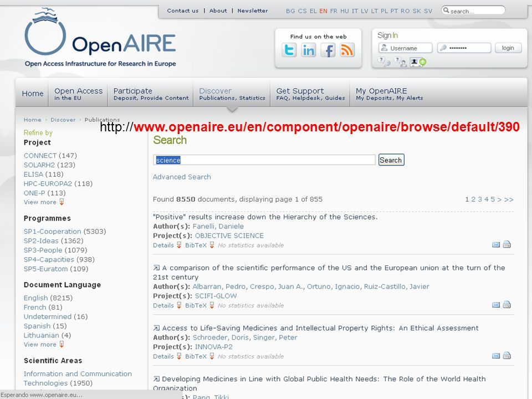
Task: Open the LinkedIn icon link
Action: [x=309, y=50]
